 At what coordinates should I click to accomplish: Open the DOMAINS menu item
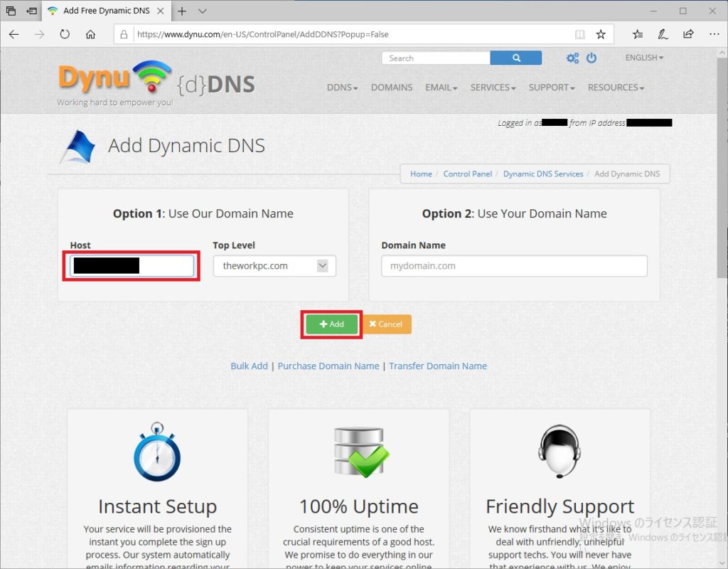[392, 87]
